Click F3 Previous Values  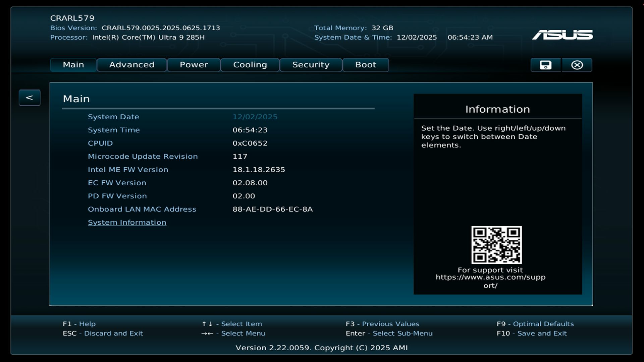coord(382,324)
